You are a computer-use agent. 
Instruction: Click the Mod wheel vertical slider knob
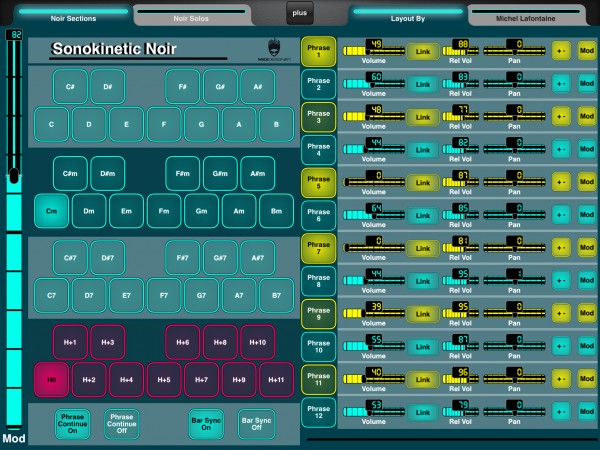click(14, 176)
